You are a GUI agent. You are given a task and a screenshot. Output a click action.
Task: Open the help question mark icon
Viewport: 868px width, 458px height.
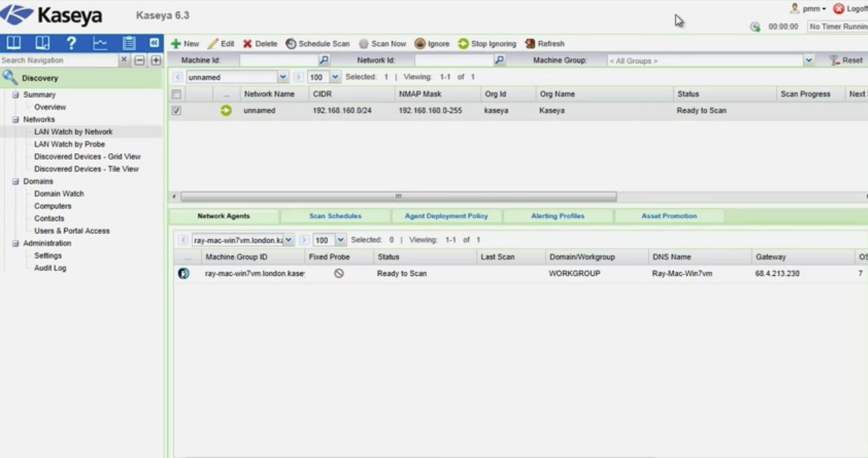pos(71,43)
